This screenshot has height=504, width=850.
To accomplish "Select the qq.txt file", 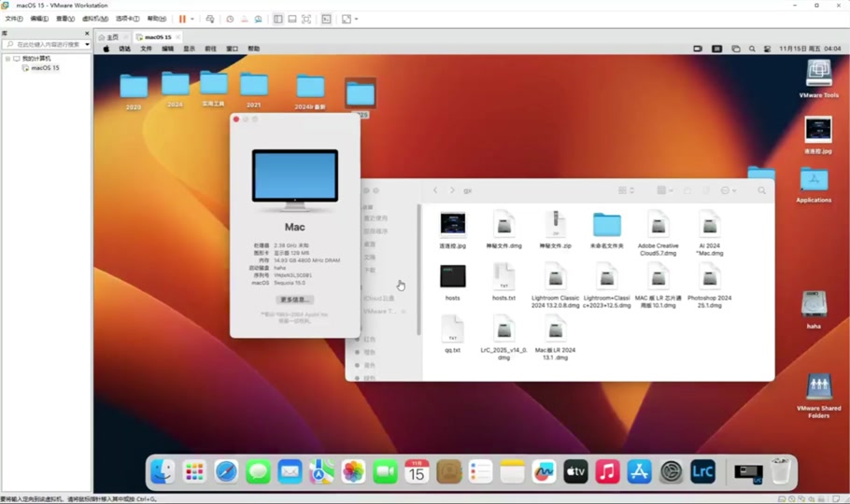I will [452, 334].
